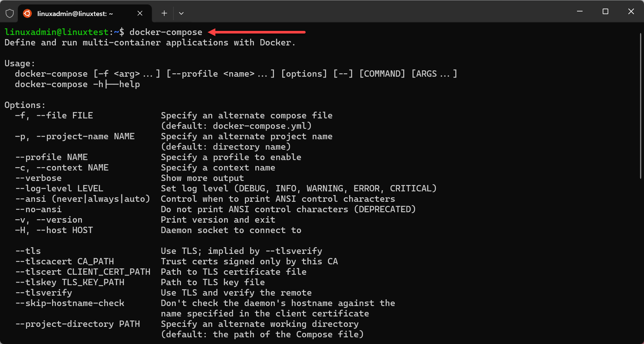
Task: Click the (DEPRECATED) label text
Action: click(385, 209)
